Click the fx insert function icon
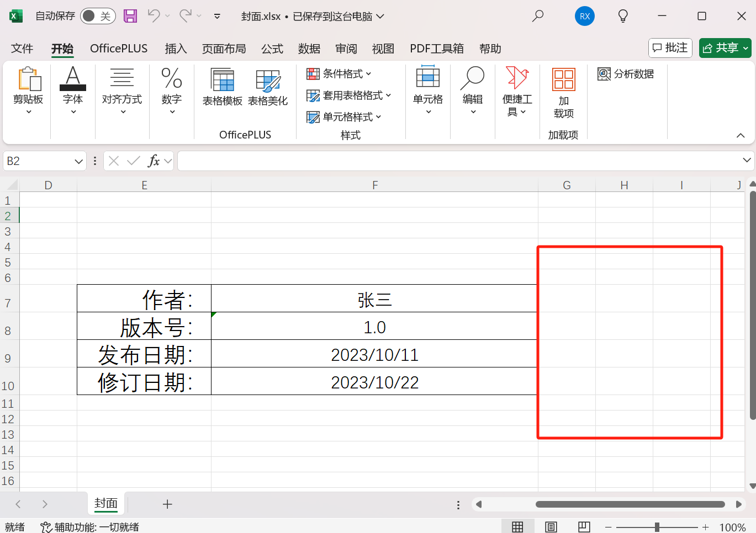Image resolution: width=756 pixels, height=533 pixels. (154, 161)
